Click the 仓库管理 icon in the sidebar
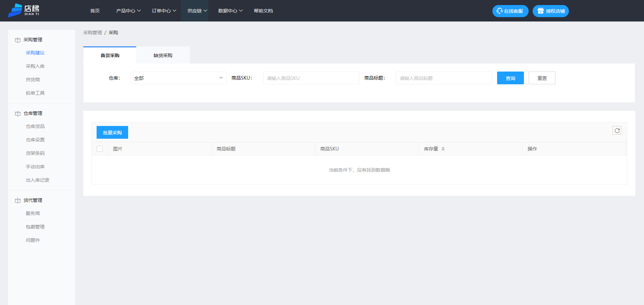This screenshot has height=305, width=644. click(x=18, y=113)
